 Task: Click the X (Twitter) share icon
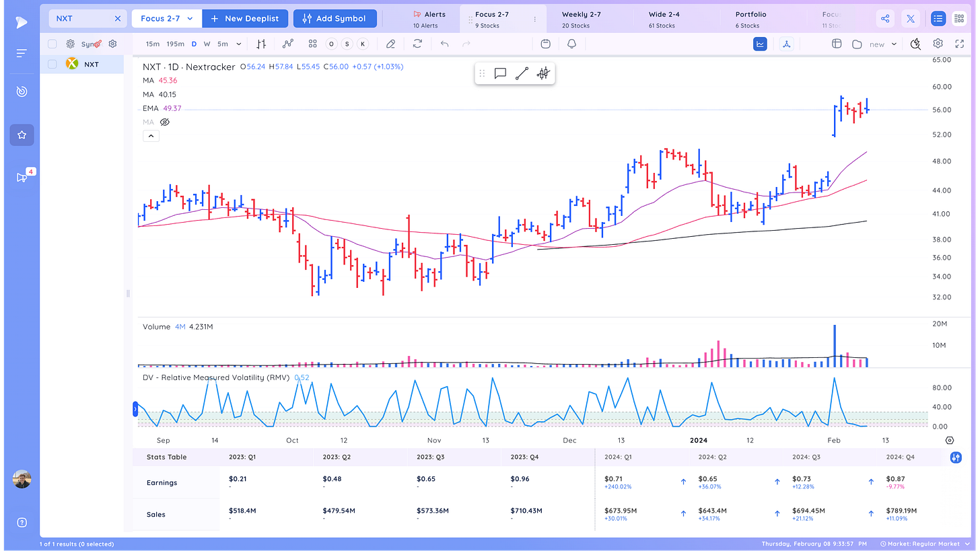(x=911, y=19)
